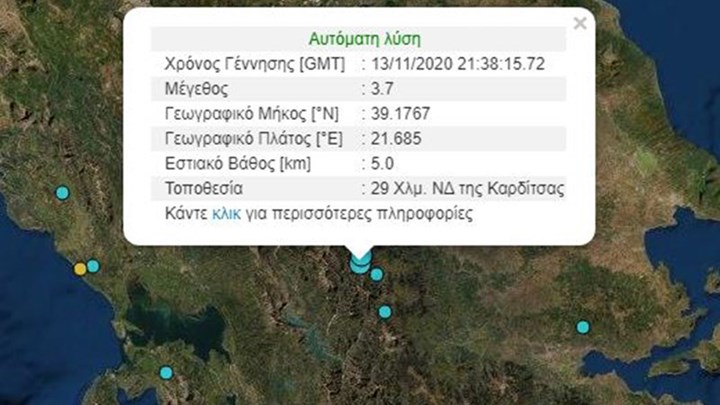Select the cyan marker at far upper left
This screenshot has height=405, width=720.
pyautogui.click(x=62, y=192)
